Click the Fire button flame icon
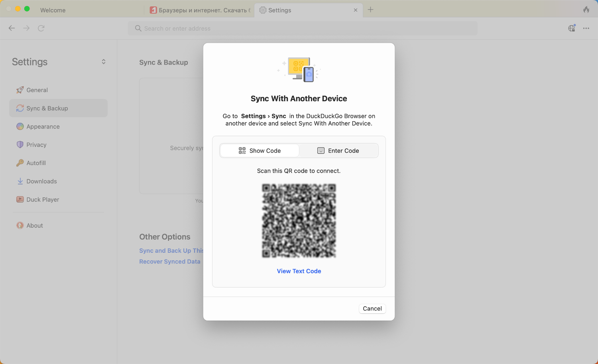 click(586, 10)
